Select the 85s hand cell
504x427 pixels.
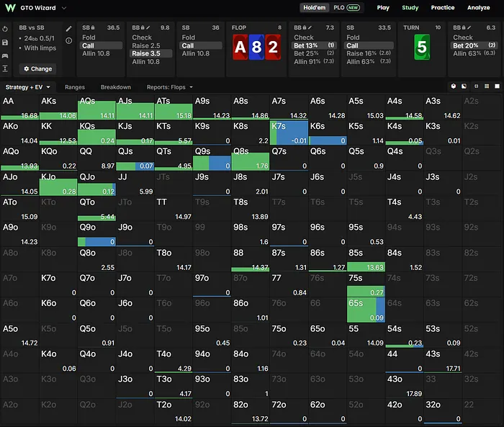point(366,259)
